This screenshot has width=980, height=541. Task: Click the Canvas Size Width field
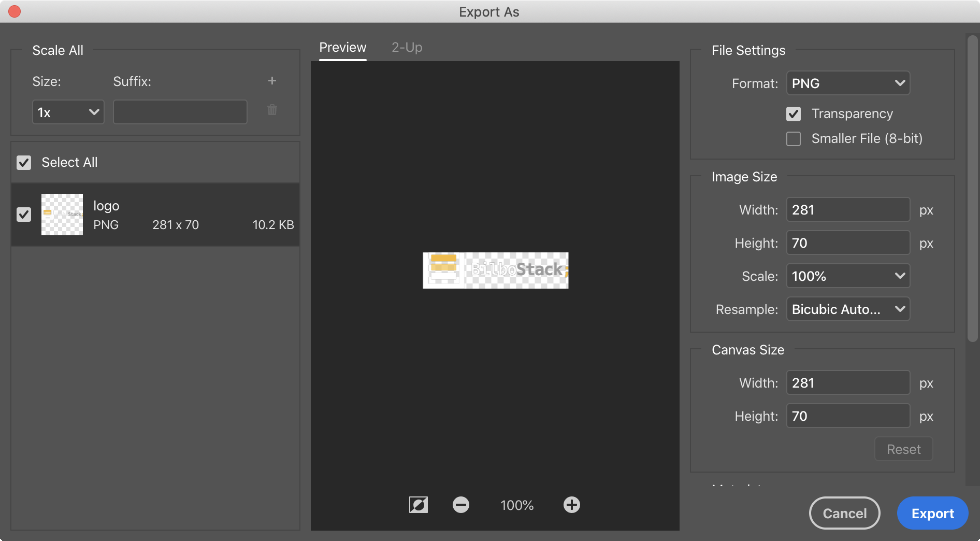point(848,382)
